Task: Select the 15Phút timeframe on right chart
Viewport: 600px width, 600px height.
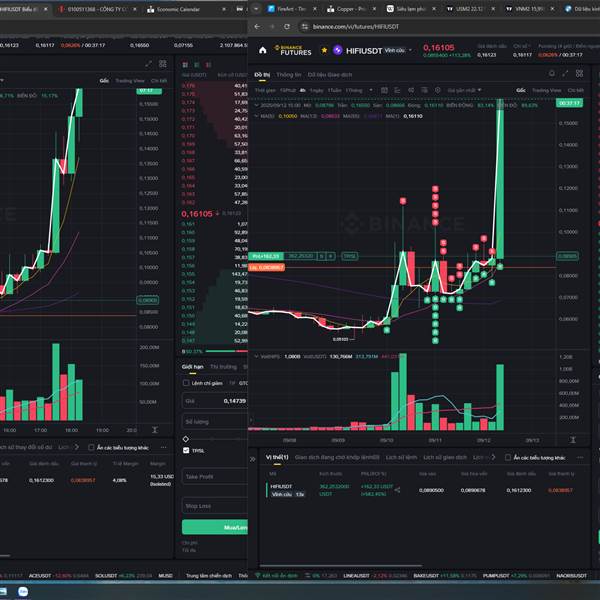Action: click(x=288, y=90)
